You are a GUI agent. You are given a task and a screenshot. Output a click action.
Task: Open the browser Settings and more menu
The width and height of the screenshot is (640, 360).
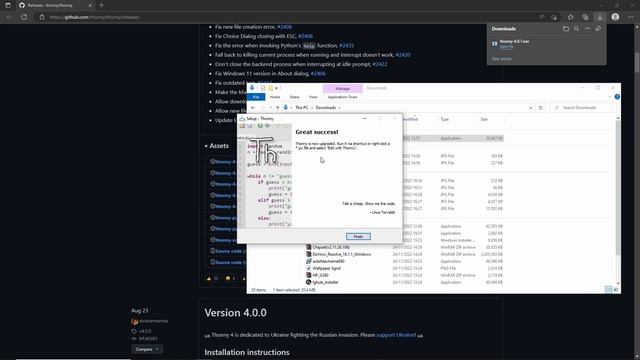click(631, 17)
